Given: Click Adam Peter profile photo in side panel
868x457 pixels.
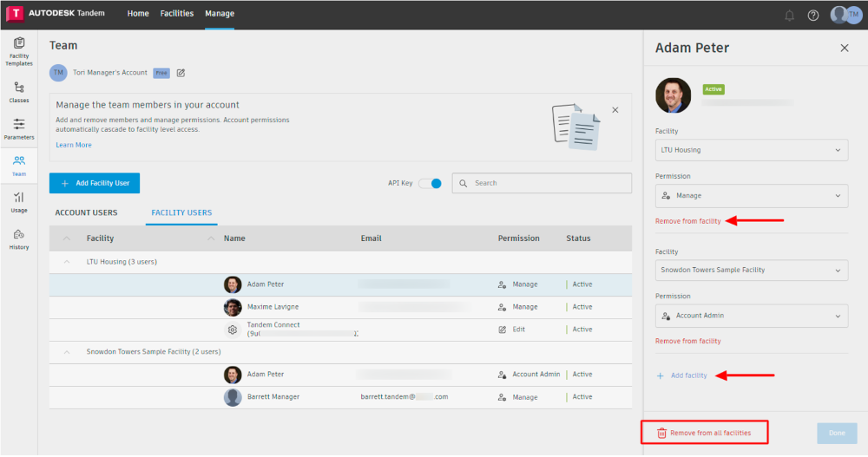Looking at the screenshot, I should [x=674, y=95].
